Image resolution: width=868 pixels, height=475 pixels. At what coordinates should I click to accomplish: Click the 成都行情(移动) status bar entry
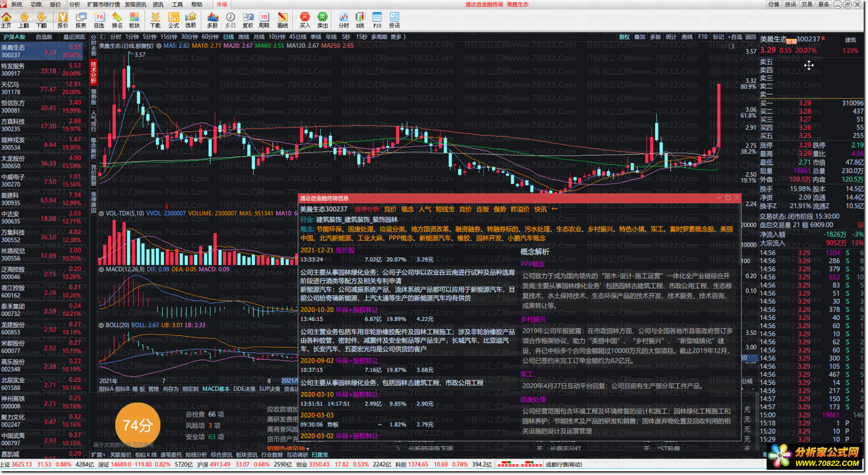[x=564, y=464]
